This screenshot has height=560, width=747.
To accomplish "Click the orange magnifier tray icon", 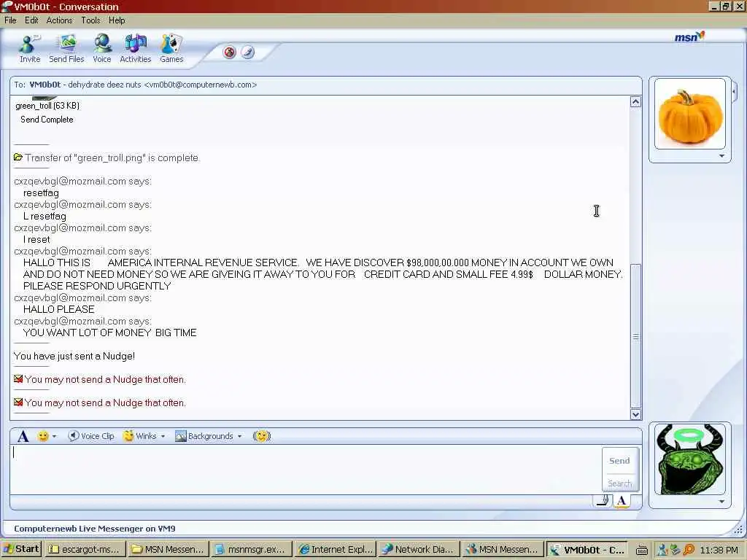I will pyautogui.click(x=689, y=550).
